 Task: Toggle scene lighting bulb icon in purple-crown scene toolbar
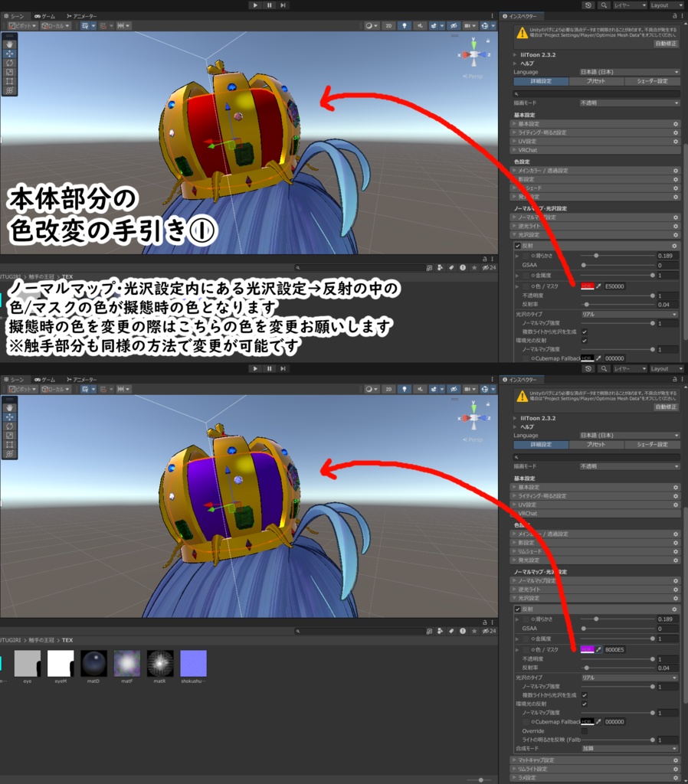(x=405, y=389)
